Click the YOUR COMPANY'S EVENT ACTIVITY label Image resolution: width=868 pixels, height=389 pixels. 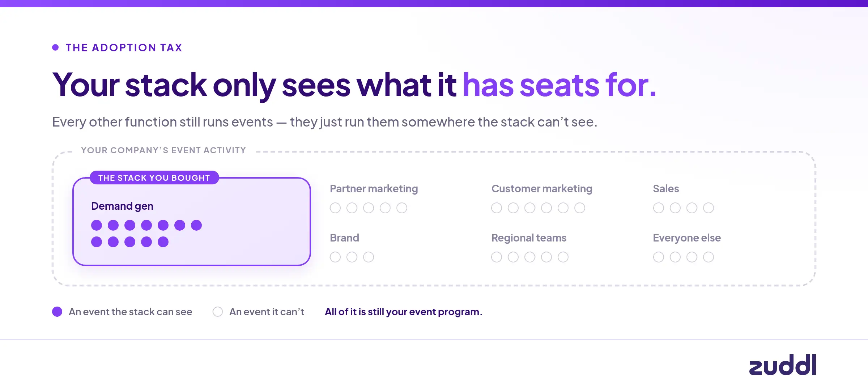pos(163,150)
